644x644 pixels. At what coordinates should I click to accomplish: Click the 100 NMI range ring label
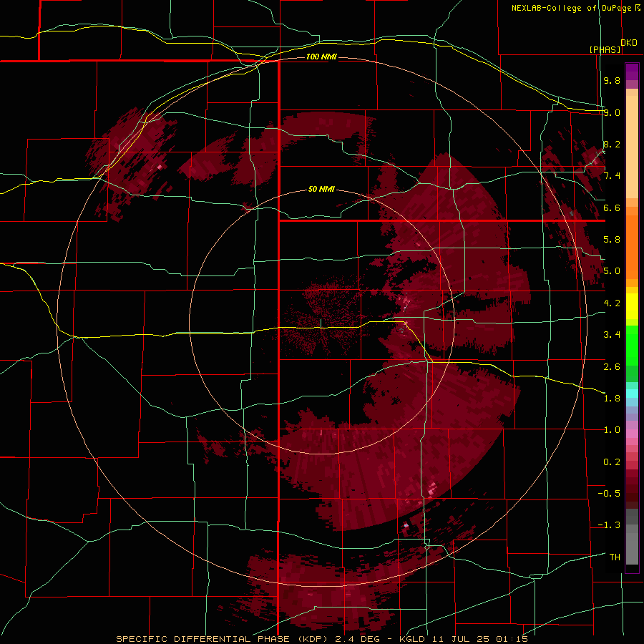(x=321, y=57)
